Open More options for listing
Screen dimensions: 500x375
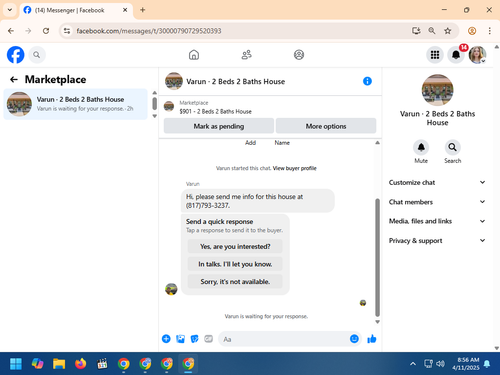pos(326,126)
